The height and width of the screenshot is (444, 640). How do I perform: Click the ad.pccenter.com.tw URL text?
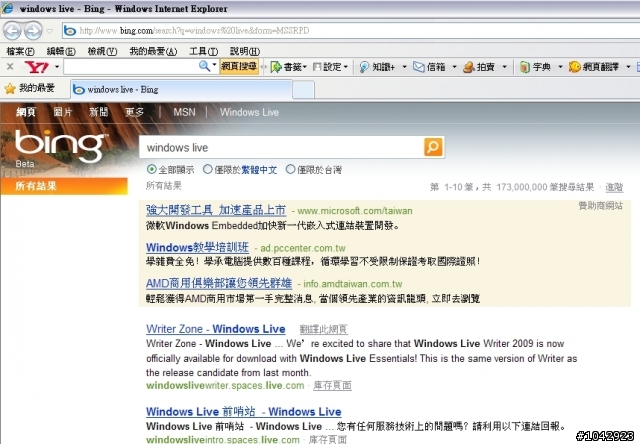[x=303, y=248]
